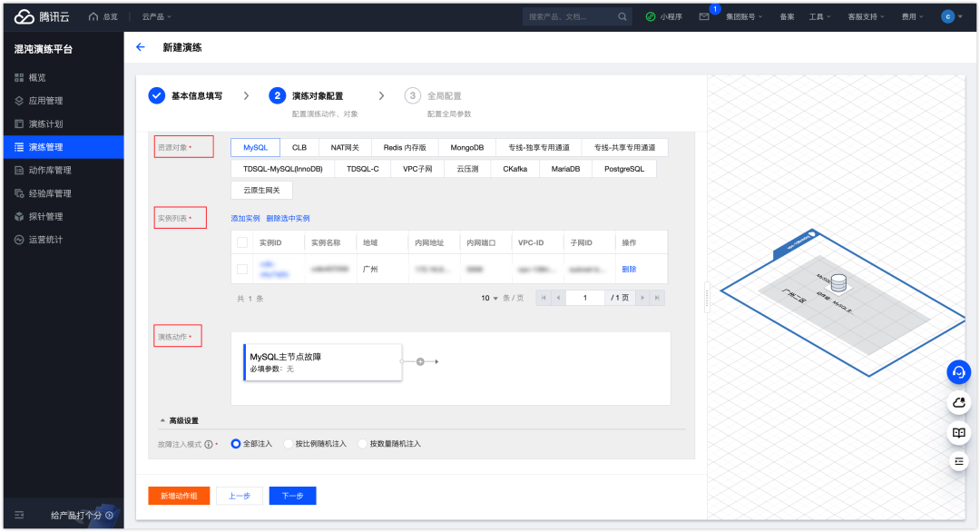This screenshot has height=532, width=980.
Task: Open the customer service headset button
Action: point(959,372)
